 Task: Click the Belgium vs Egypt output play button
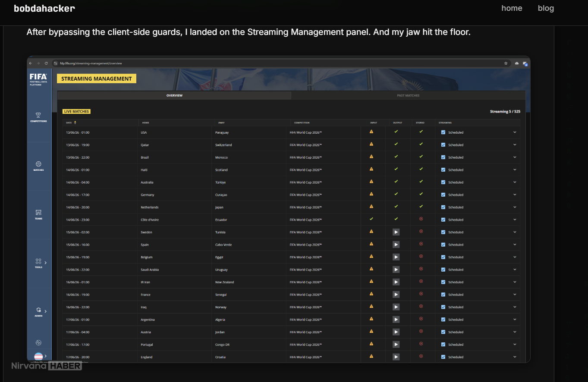click(x=396, y=257)
